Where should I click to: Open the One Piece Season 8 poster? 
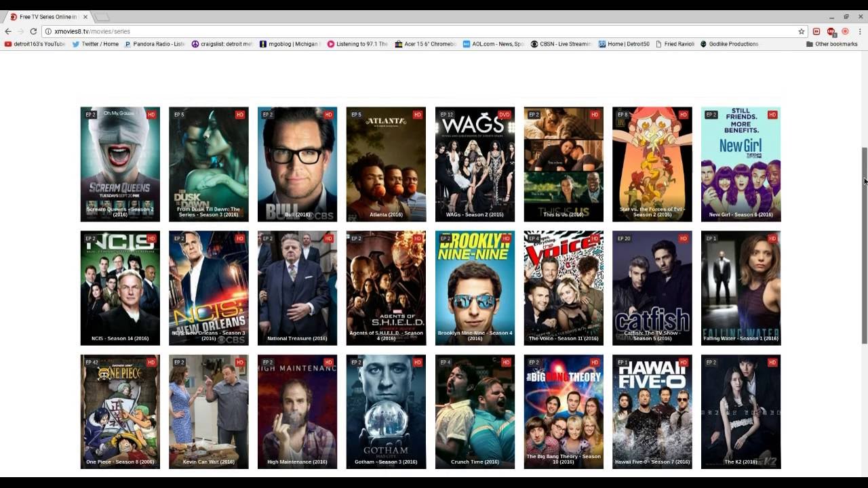click(x=120, y=412)
